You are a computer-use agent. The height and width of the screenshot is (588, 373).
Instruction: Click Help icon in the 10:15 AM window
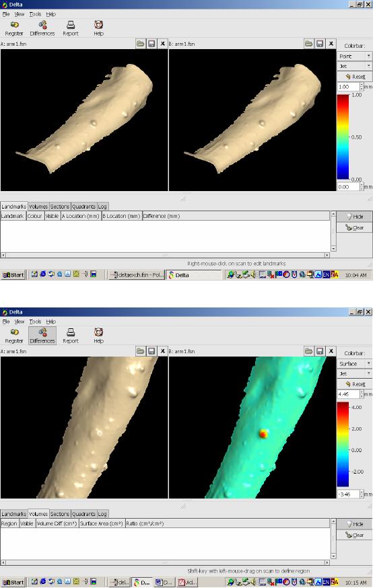pos(99,336)
